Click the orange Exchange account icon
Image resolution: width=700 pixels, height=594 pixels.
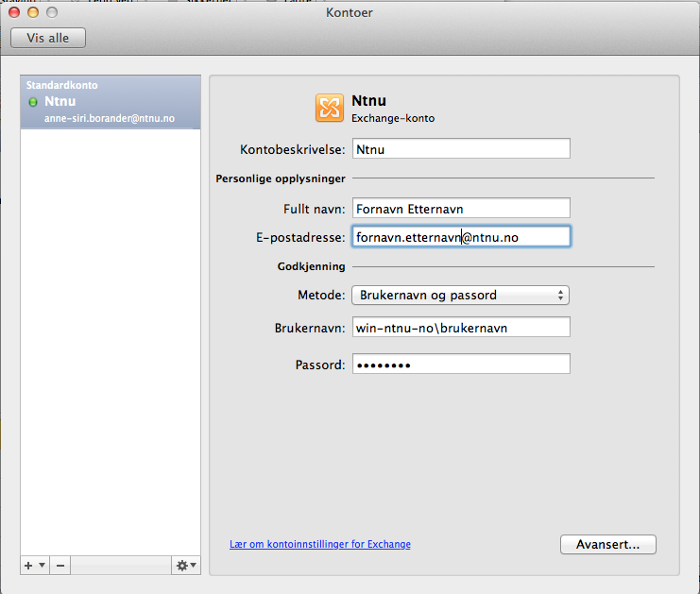pos(330,108)
